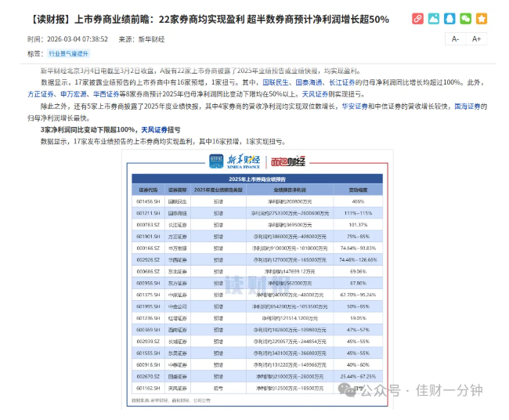
Task: Click table cell 601236.SH
Action: pyautogui.click(x=148, y=318)
